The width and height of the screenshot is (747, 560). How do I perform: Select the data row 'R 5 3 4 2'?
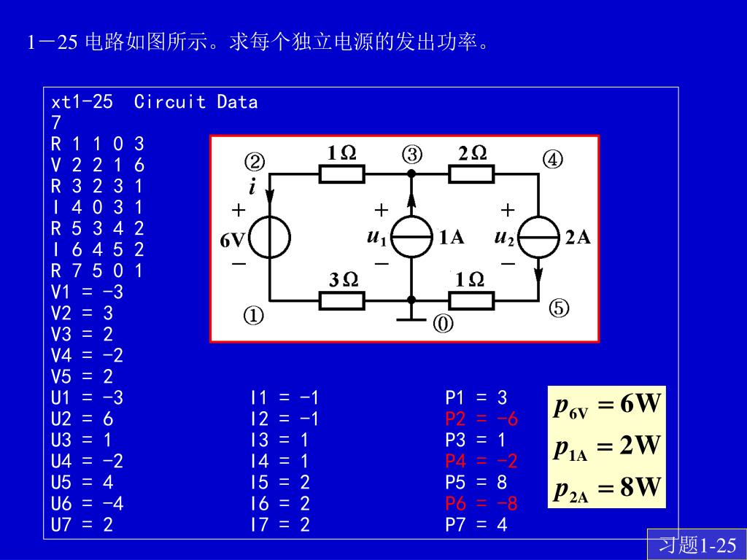pyautogui.click(x=98, y=228)
